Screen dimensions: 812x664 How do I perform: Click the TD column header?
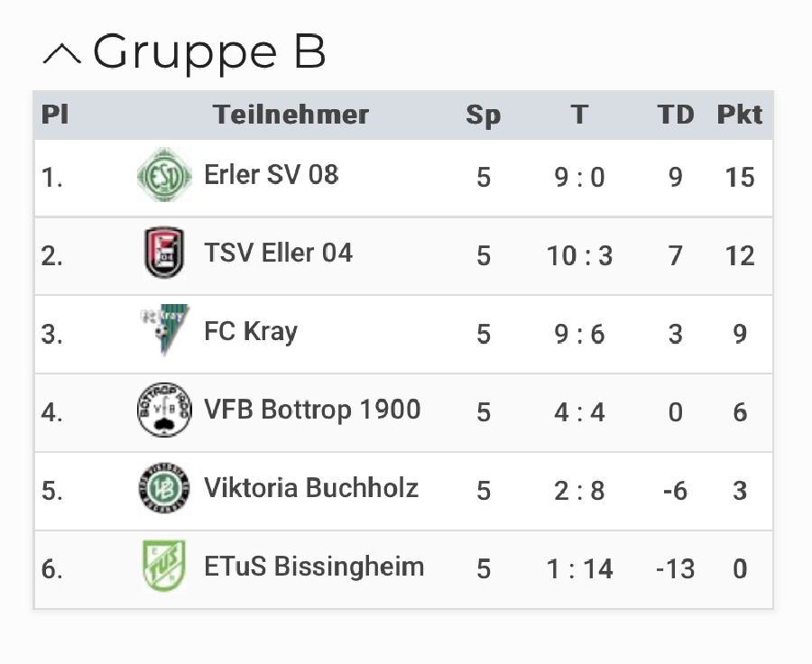[x=676, y=115]
